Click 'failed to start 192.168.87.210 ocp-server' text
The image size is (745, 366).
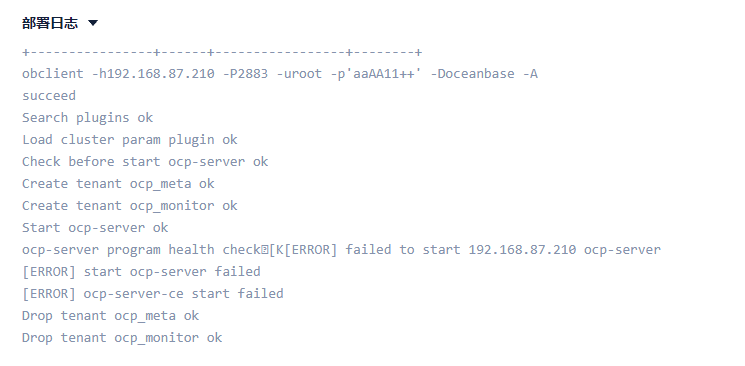tap(503, 250)
